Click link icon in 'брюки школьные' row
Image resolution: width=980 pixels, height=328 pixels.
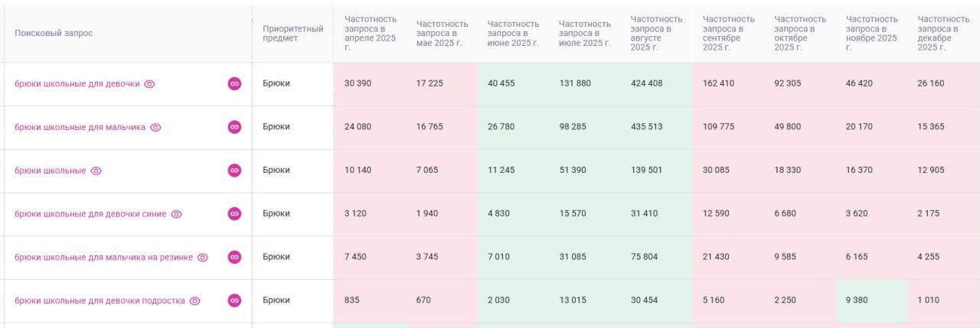point(234,170)
